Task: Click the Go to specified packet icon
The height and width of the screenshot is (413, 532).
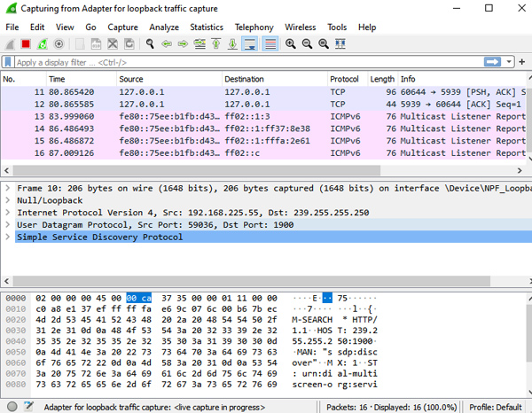Action: pyautogui.click(x=199, y=44)
